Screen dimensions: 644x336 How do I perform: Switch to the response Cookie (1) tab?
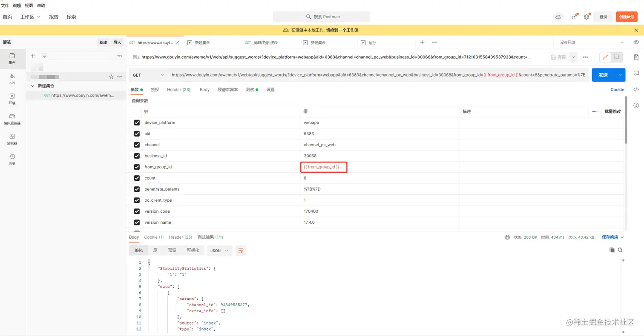coord(154,237)
